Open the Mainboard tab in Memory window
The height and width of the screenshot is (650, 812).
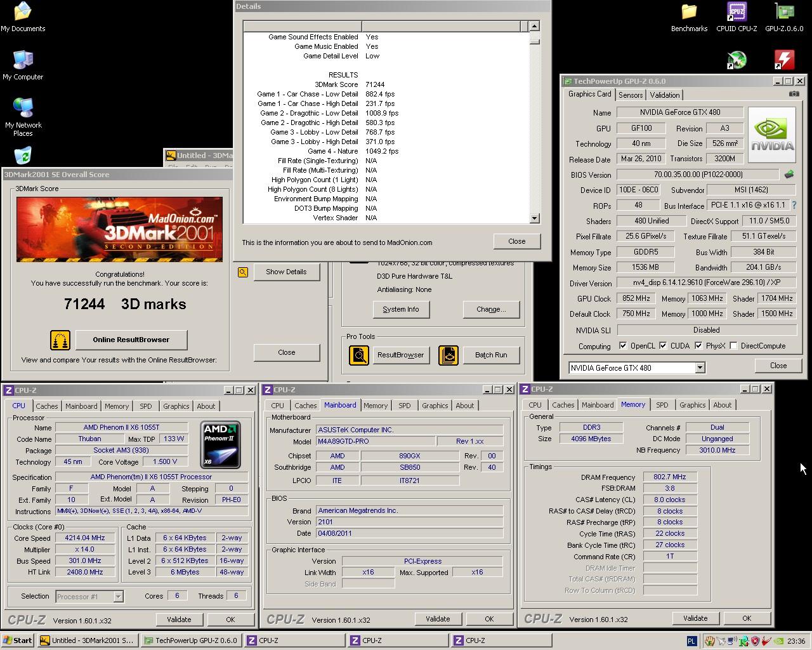click(x=598, y=405)
